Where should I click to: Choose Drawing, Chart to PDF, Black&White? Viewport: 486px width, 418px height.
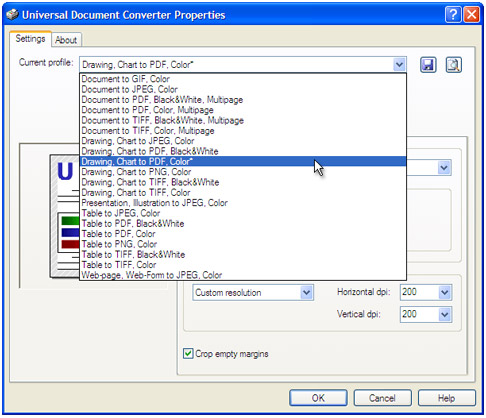click(243, 151)
